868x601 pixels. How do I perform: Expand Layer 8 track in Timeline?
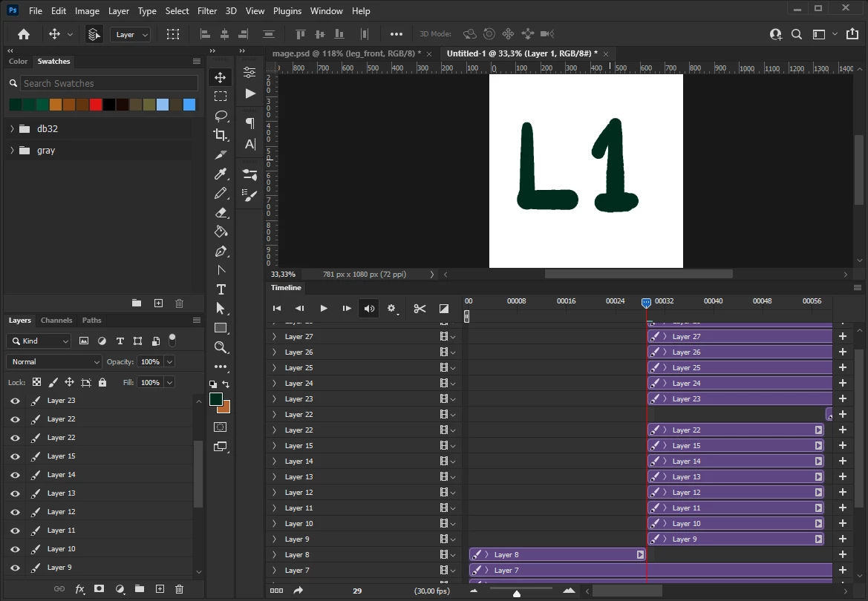tap(274, 554)
